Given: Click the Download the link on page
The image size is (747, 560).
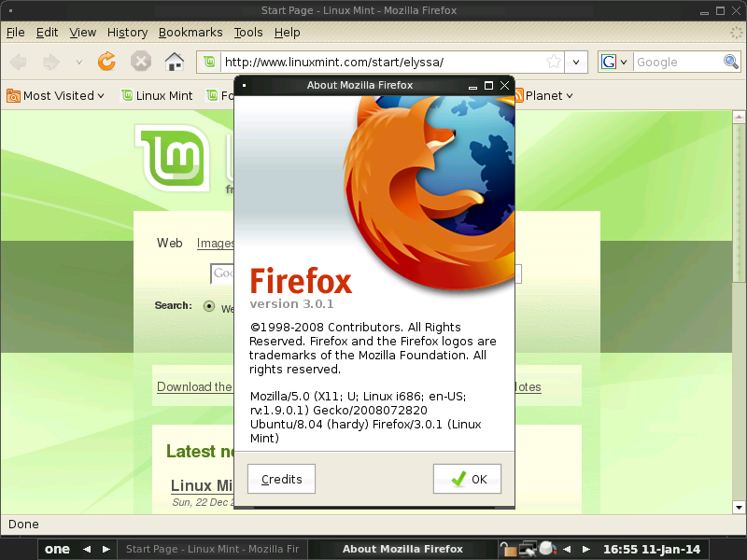Looking at the screenshot, I should point(194,386).
